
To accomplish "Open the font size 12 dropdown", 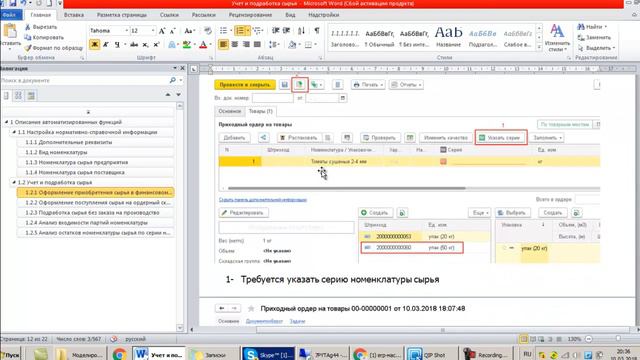I will coord(153,31).
